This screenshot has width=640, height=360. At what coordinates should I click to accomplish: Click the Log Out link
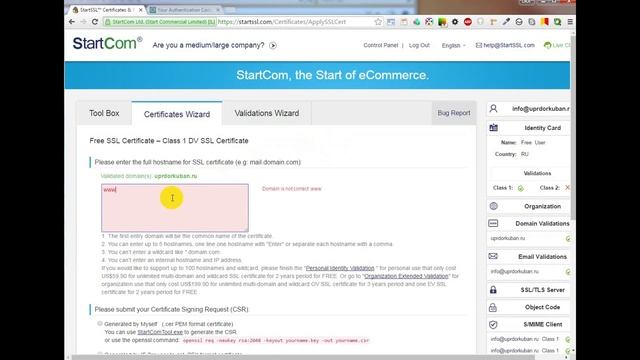pyautogui.click(x=419, y=45)
